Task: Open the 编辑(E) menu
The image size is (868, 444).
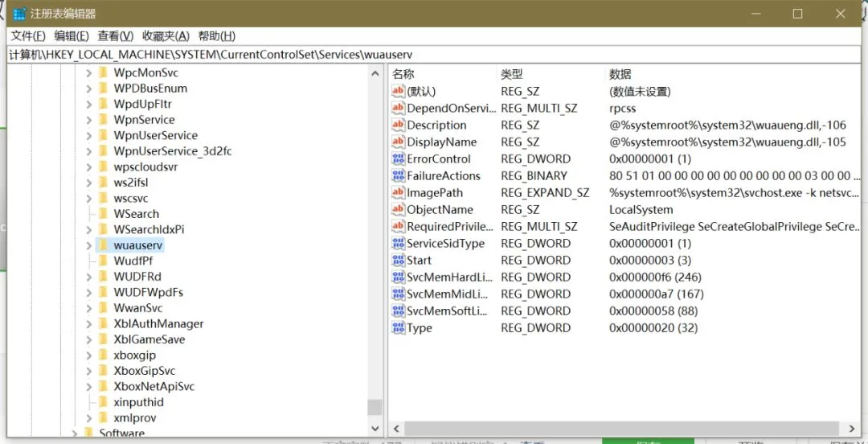Action: point(72,36)
